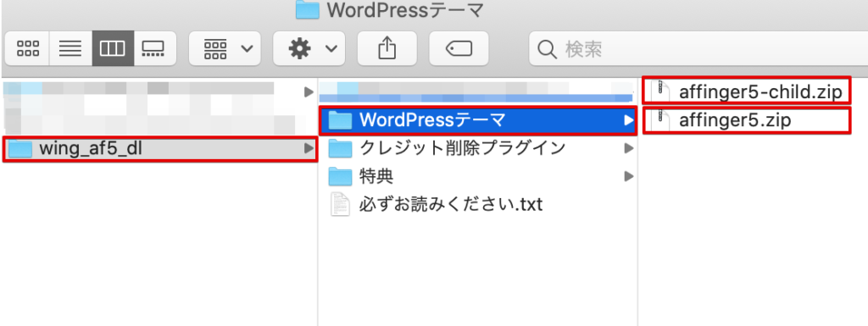Viewport: 868px width, 326px height.
Task: Click the 特典 folder icon
Action: click(x=341, y=177)
